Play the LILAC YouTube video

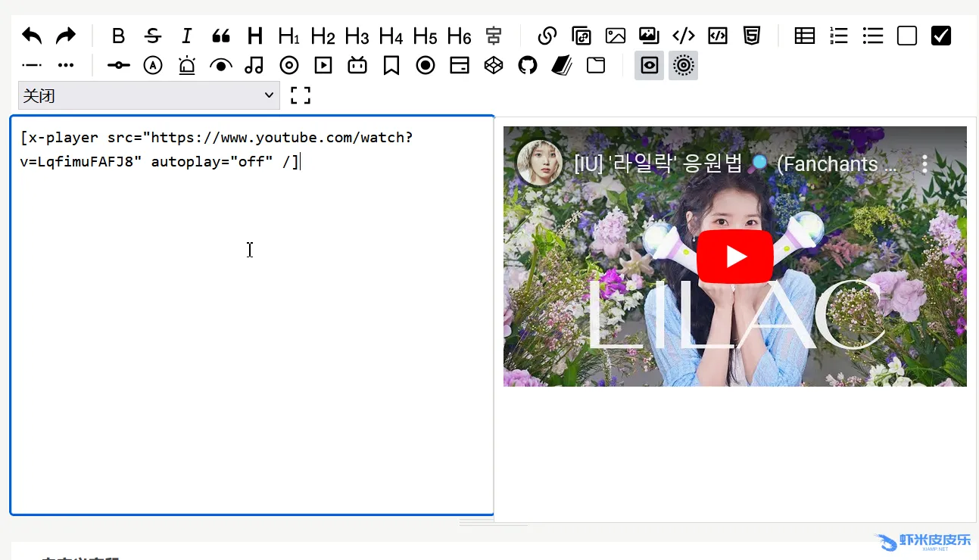point(734,257)
